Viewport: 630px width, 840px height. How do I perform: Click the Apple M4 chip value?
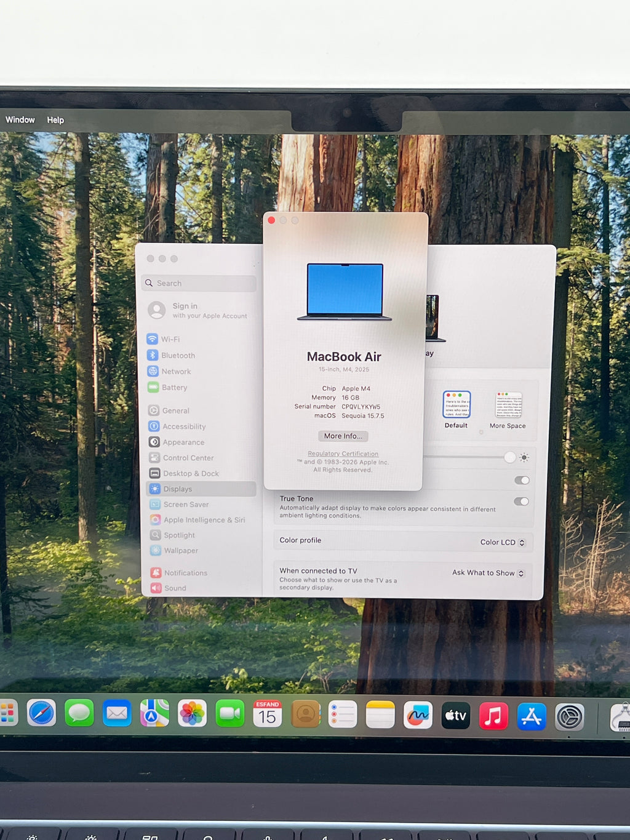click(356, 389)
